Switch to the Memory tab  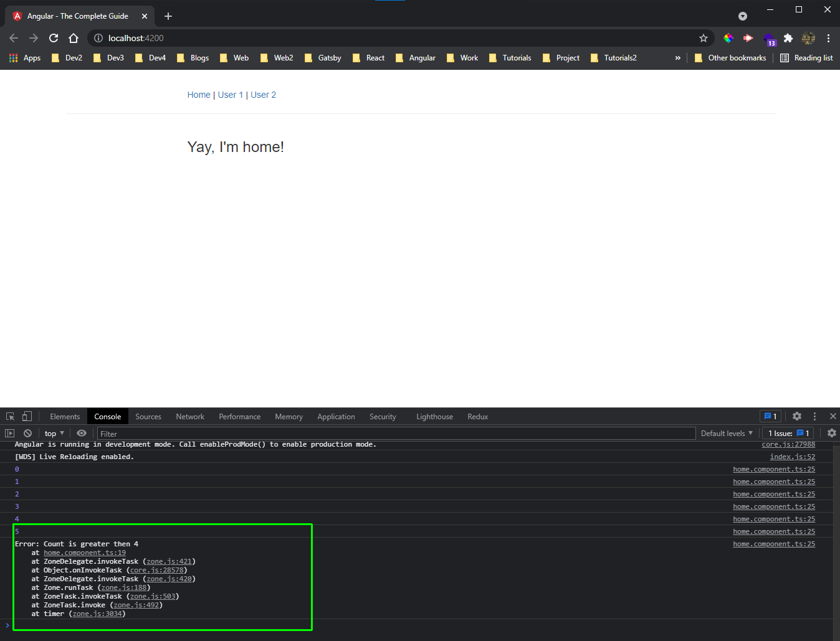point(289,416)
